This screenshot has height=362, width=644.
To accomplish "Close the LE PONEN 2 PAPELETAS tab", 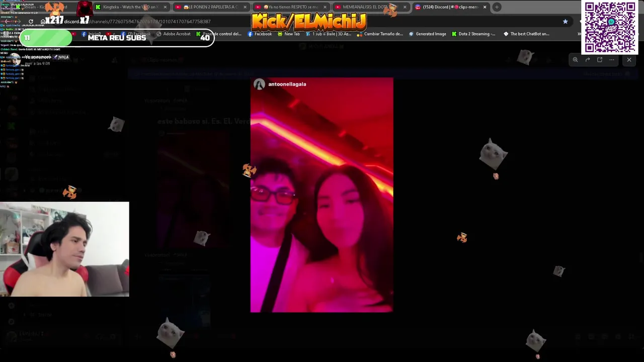I will coord(245,7).
